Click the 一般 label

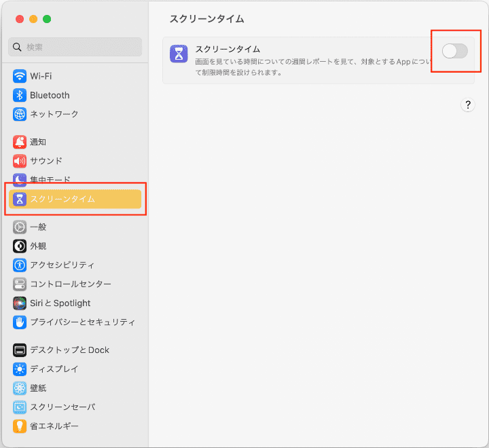click(x=38, y=227)
